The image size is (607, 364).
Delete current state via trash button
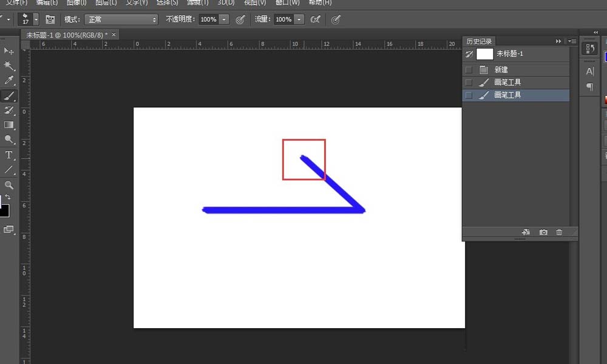click(559, 232)
